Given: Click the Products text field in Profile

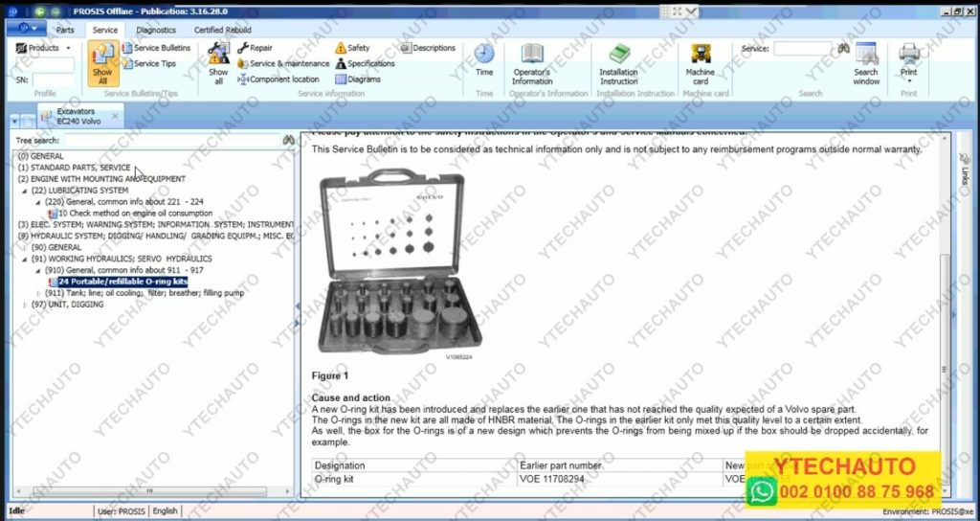Looking at the screenshot, I should pos(44,64).
